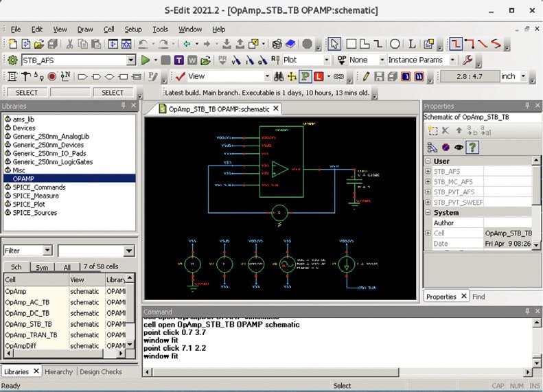Select the arrow Selection tool
This screenshot has height=392, width=543.
pos(334,44)
